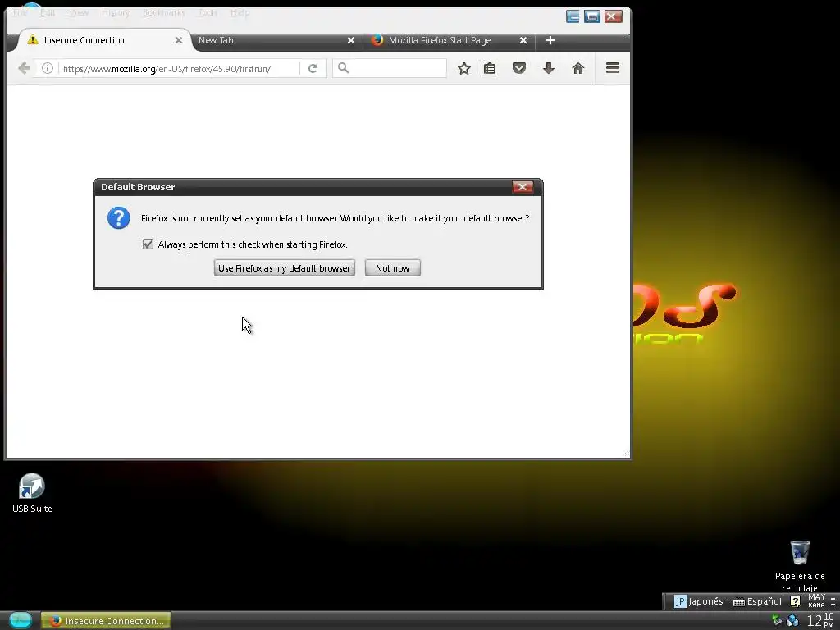Click the JP Japonés language indicator

(x=699, y=601)
